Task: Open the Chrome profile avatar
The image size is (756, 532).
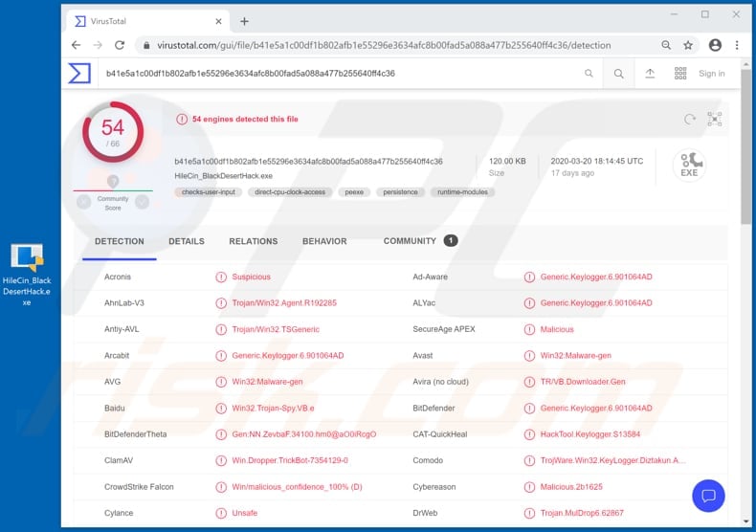Action: [x=715, y=45]
